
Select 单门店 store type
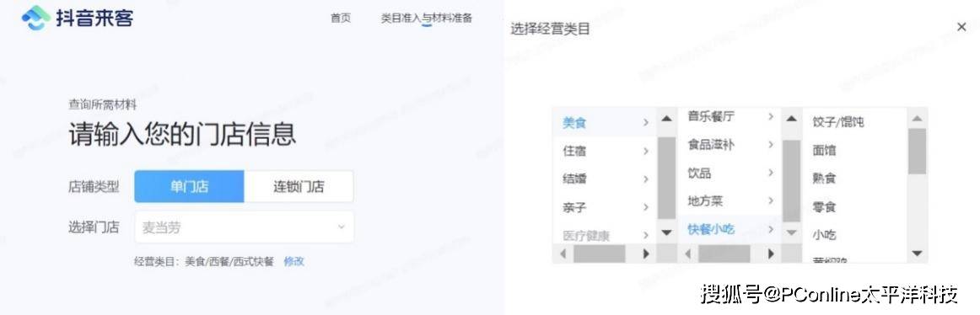(189, 186)
